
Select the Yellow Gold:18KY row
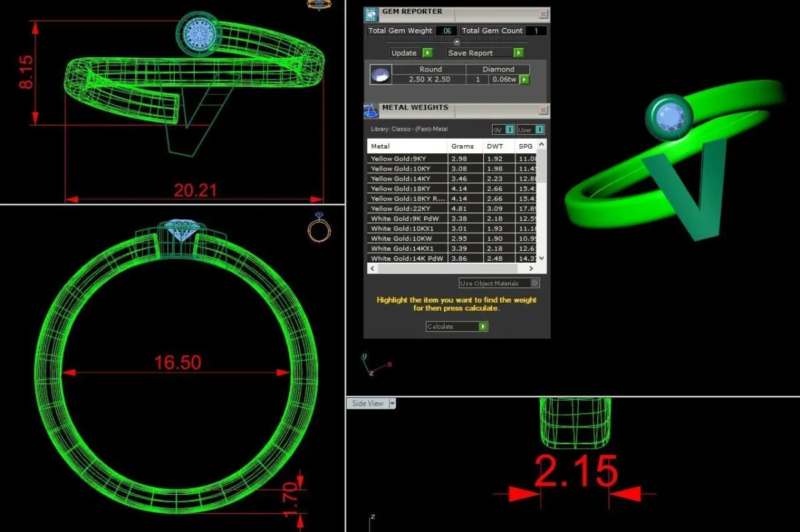click(x=452, y=189)
